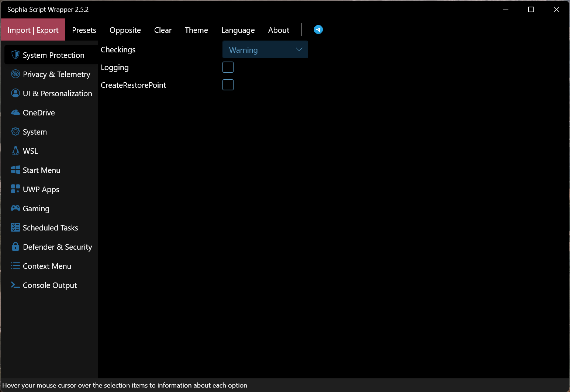Switch to UI & Personalization section

[58, 94]
